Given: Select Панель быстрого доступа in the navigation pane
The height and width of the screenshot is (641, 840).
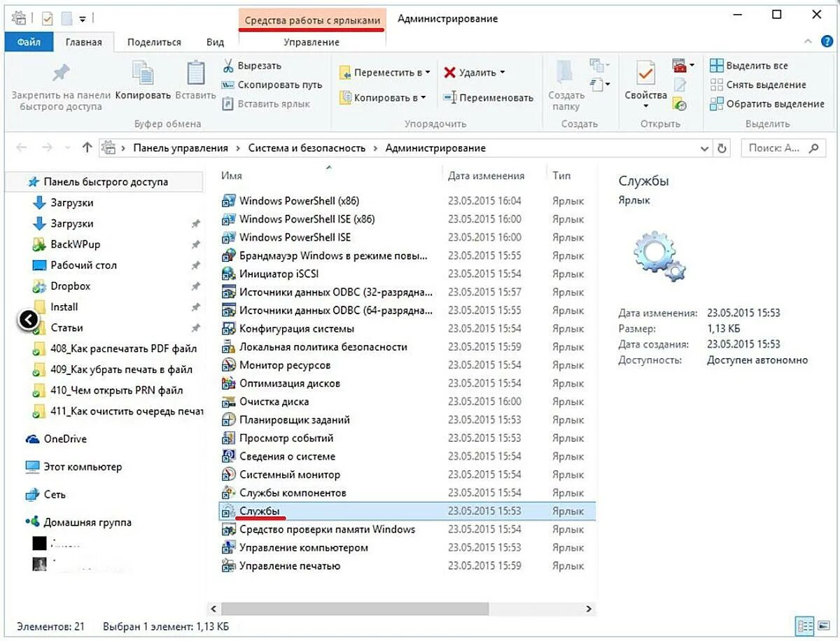Looking at the screenshot, I should click(x=105, y=182).
